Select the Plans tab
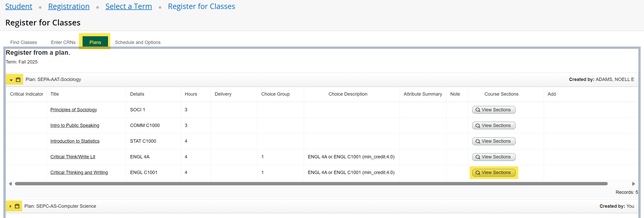Viewport: 644px width, 218px height. click(x=95, y=42)
